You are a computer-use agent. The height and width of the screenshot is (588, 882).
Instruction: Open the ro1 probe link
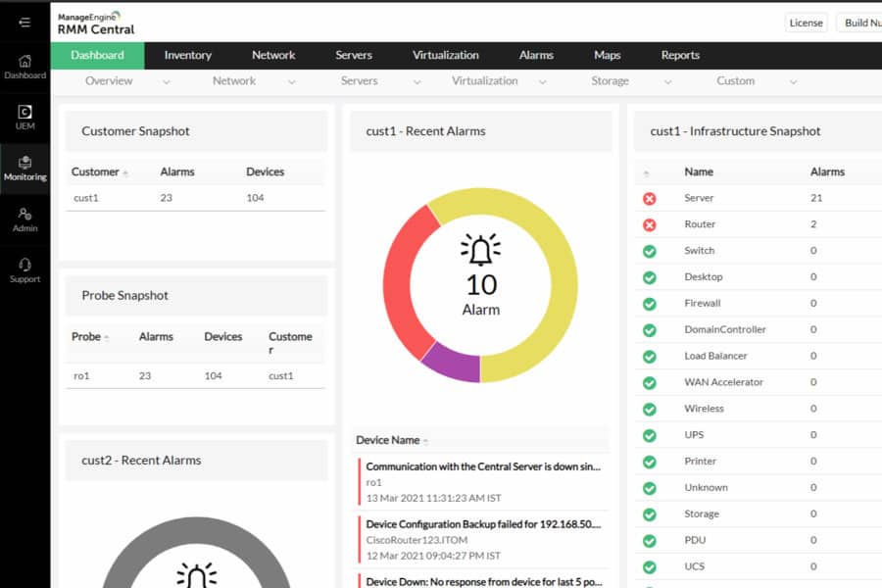81,375
